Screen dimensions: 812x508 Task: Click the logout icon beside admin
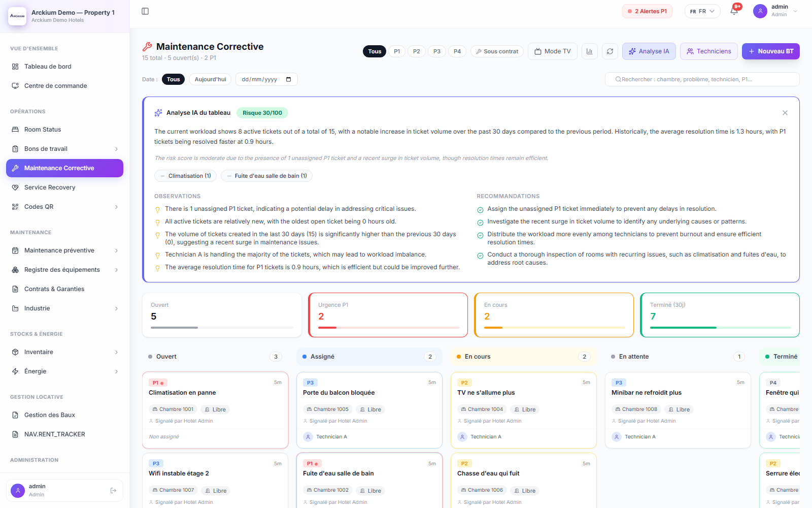[113, 490]
